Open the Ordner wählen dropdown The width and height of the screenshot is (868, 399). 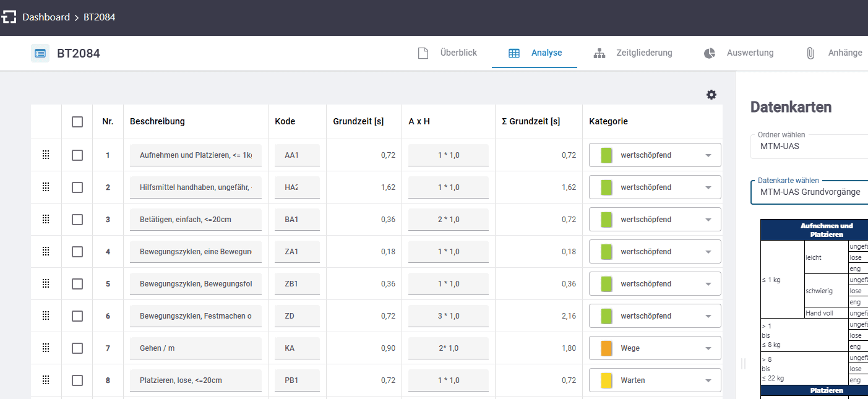[807, 147]
